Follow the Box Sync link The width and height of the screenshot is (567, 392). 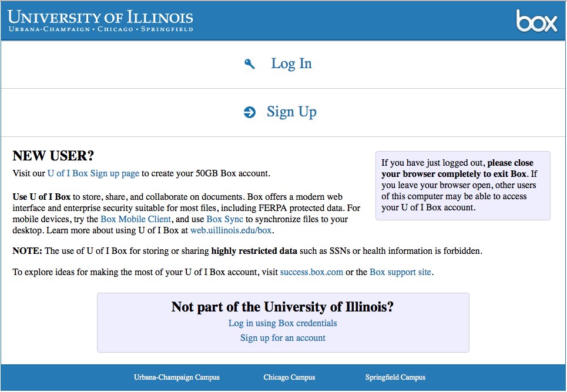224,219
